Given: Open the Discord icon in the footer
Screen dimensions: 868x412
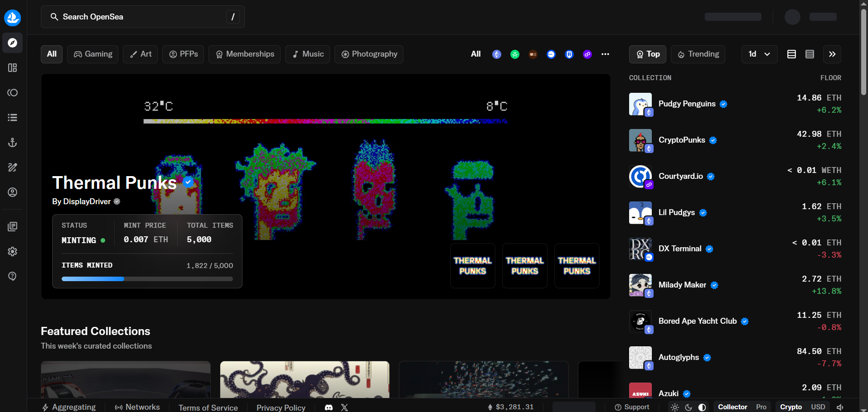Looking at the screenshot, I should coord(329,407).
